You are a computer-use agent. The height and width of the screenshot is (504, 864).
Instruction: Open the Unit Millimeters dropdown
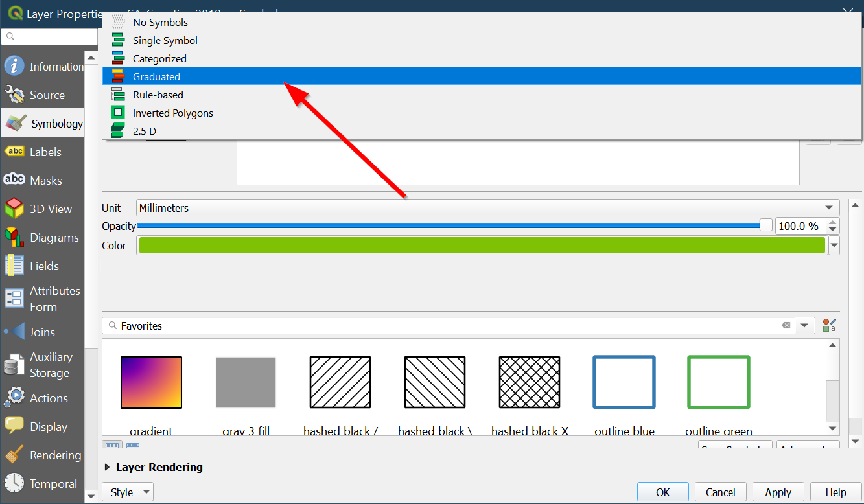[x=487, y=208]
